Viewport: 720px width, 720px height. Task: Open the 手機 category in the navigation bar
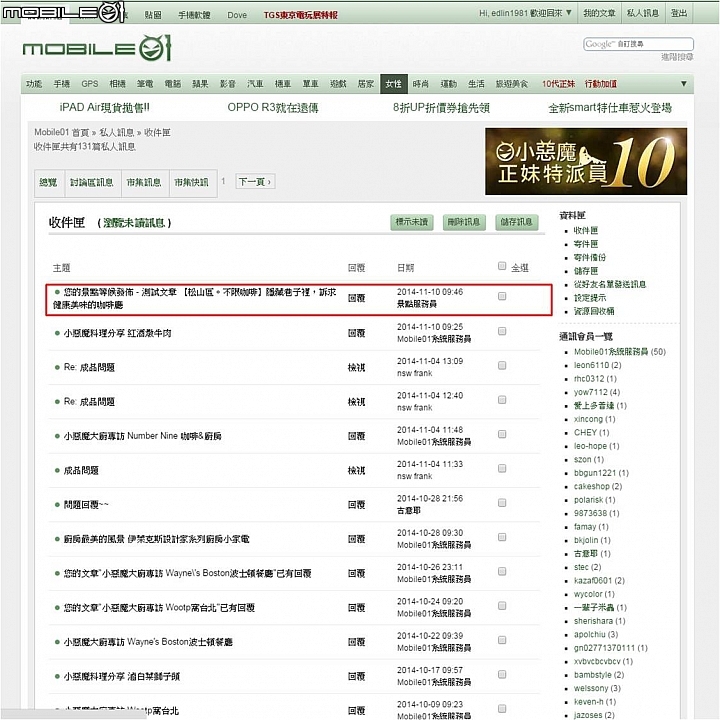point(62,84)
